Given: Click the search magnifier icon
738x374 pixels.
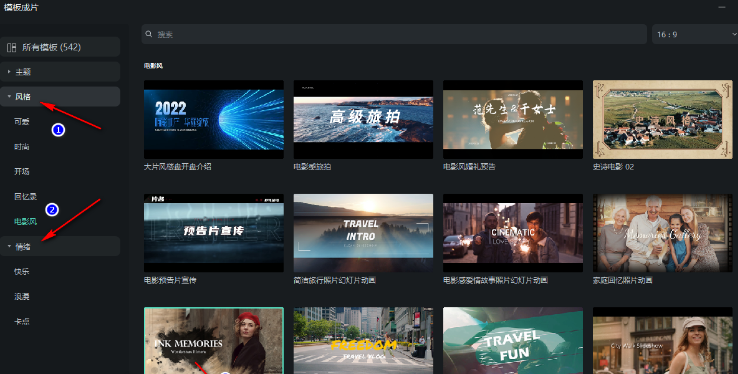Looking at the screenshot, I should tap(149, 34).
